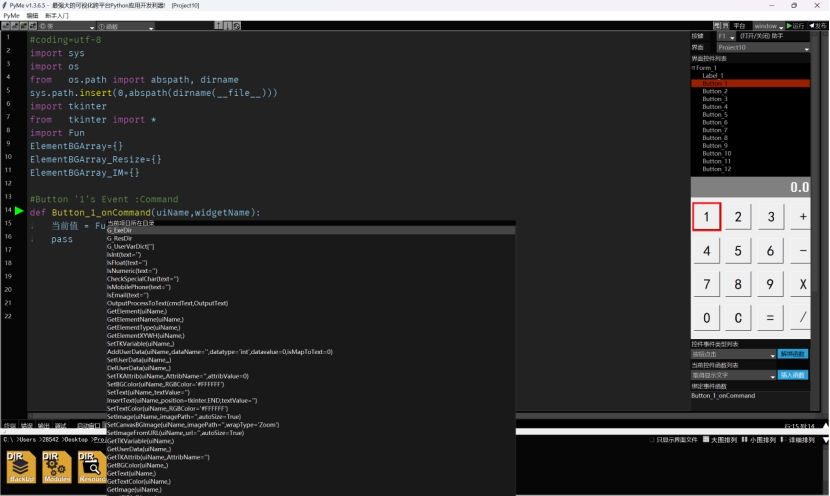830x496 pixels.
Task: Click calculator preview button 9
Action: 770,284
